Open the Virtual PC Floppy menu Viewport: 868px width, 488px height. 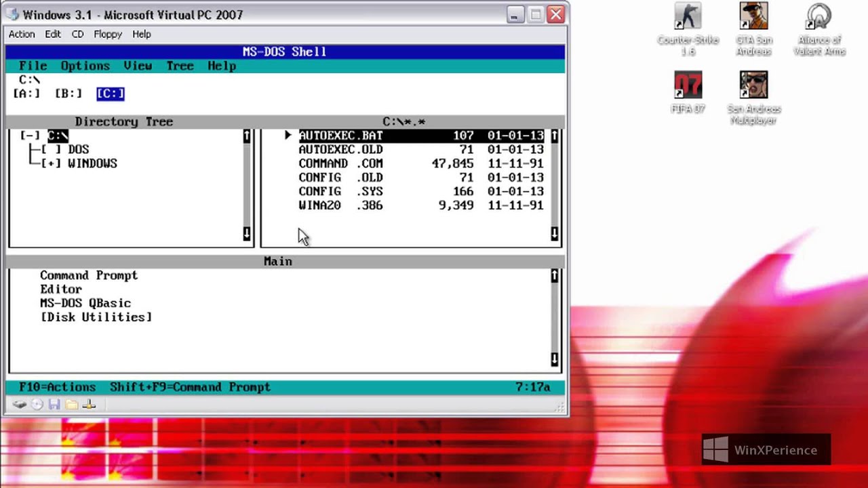pos(108,34)
